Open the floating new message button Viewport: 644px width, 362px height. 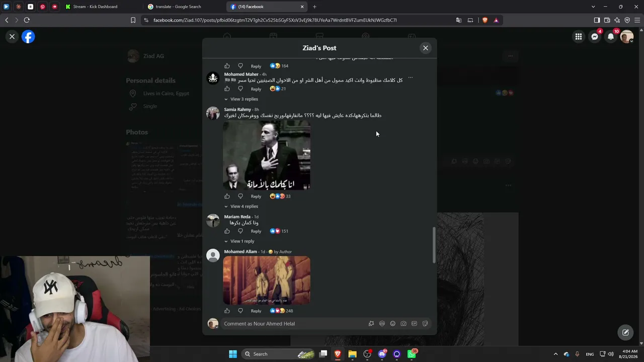coord(625,332)
